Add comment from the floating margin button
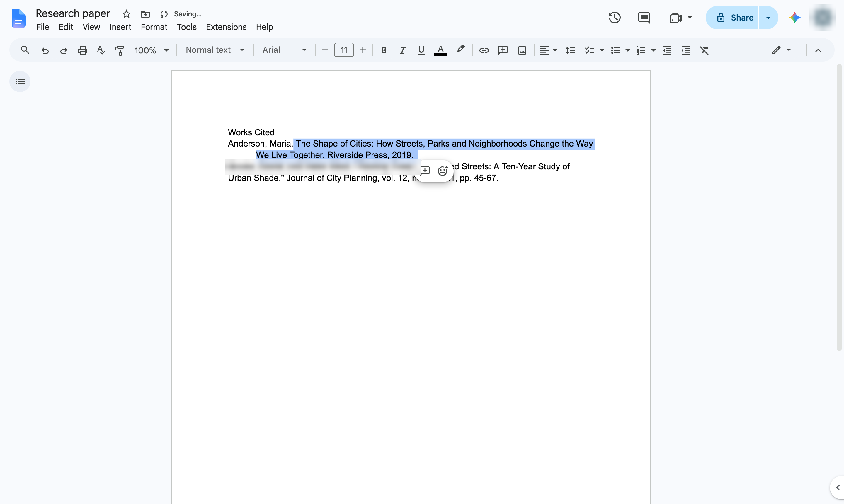 click(x=425, y=170)
